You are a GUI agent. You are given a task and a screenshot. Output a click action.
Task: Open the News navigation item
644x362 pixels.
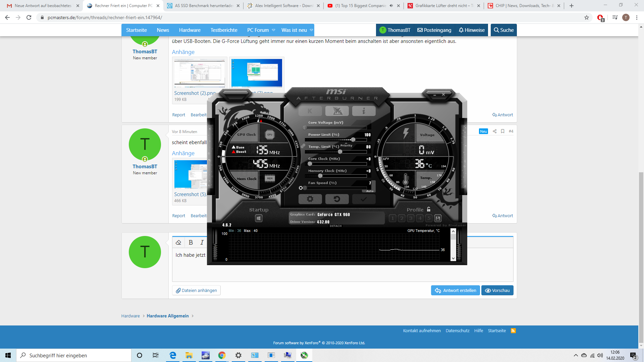click(x=163, y=30)
